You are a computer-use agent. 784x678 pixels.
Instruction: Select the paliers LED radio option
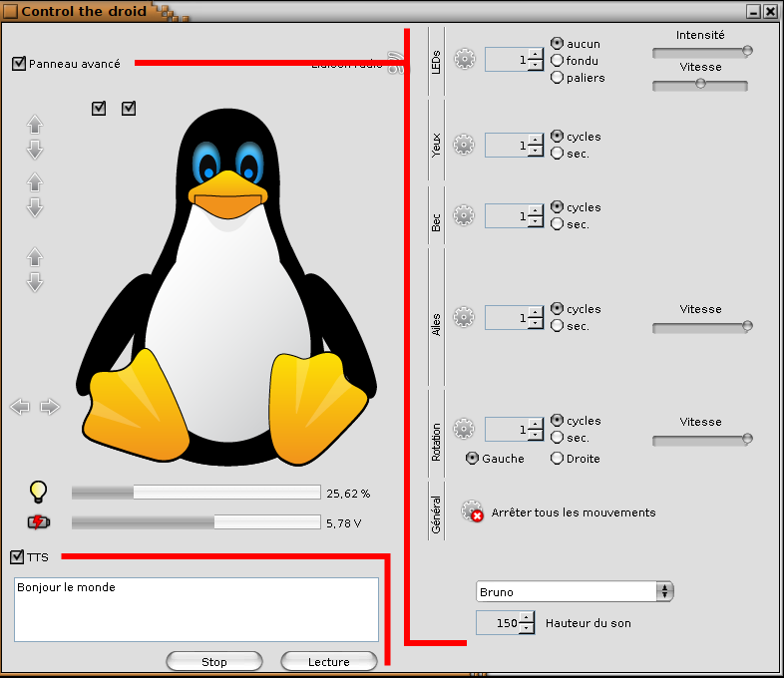tap(557, 78)
